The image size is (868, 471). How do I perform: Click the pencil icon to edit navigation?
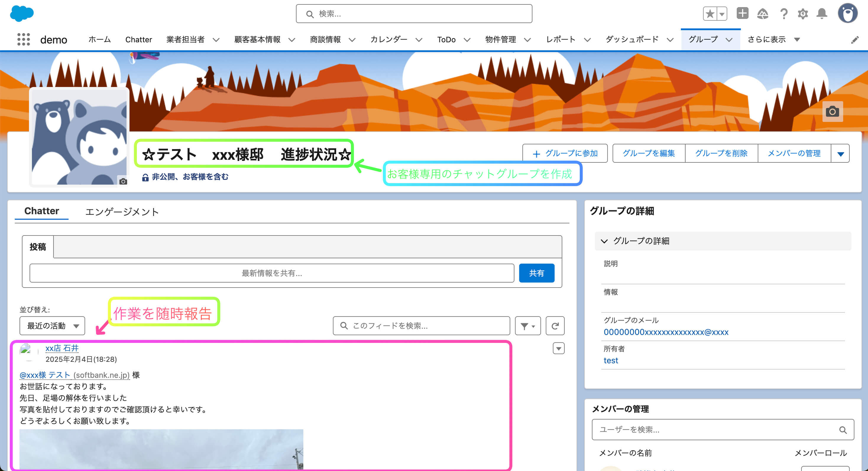point(855,40)
